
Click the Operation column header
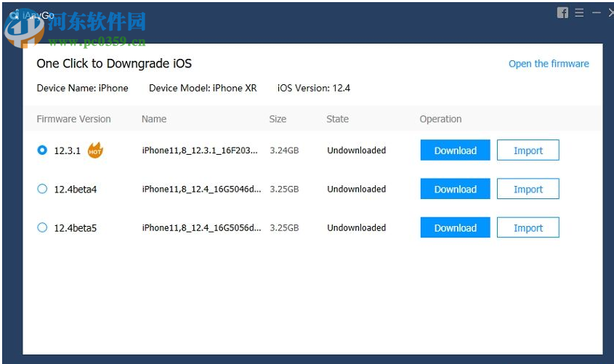pos(440,119)
